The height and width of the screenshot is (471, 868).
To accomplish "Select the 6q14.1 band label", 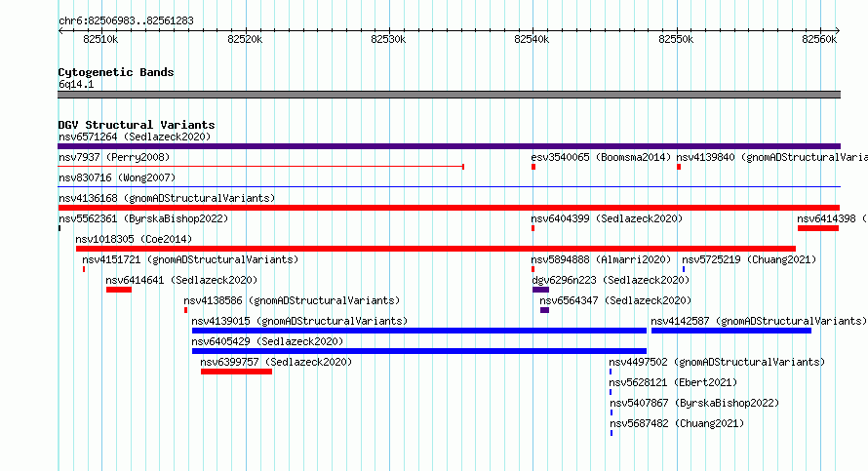I will pyautogui.click(x=76, y=84).
